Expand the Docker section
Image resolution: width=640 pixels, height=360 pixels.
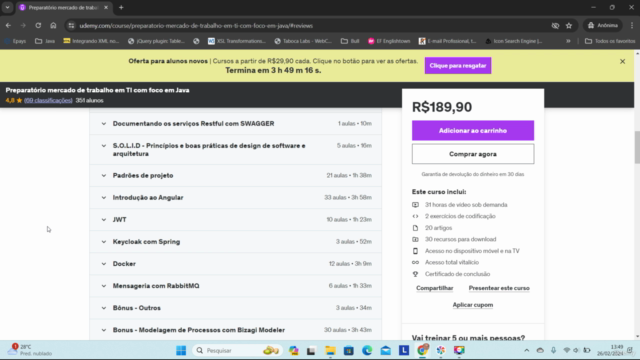[x=236, y=264]
